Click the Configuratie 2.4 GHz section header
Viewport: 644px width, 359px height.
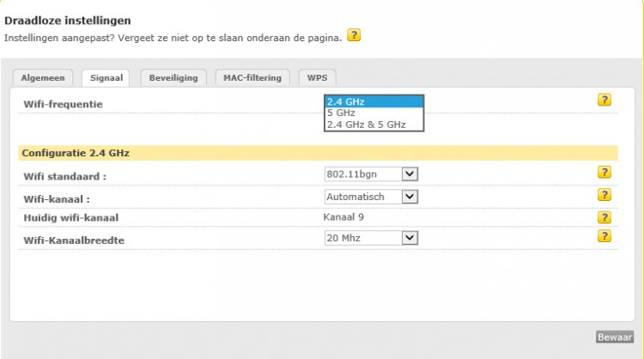[76, 153]
